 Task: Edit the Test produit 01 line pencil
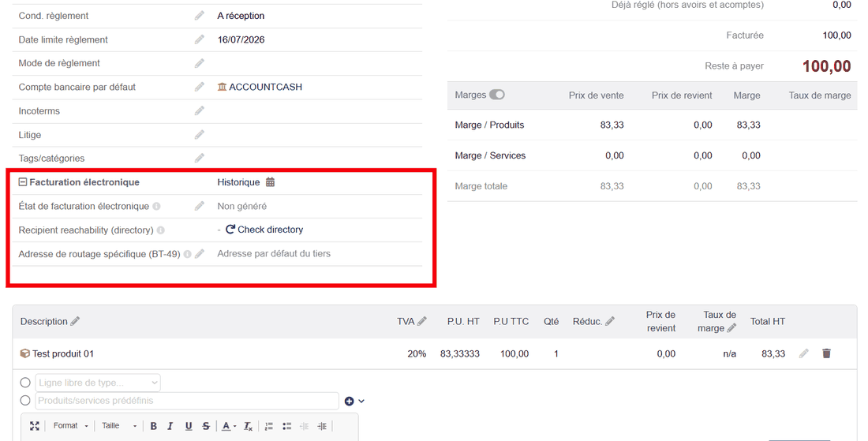[804, 353]
